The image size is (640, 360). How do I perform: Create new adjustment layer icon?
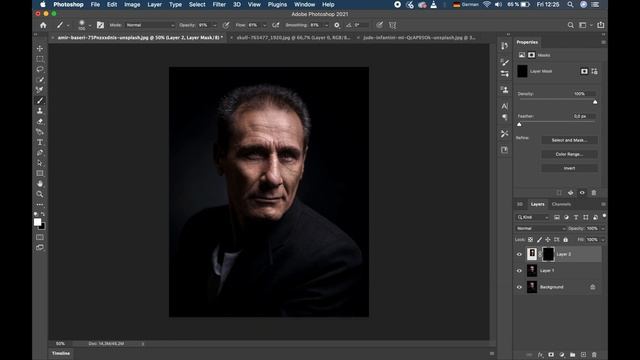(x=562, y=355)
